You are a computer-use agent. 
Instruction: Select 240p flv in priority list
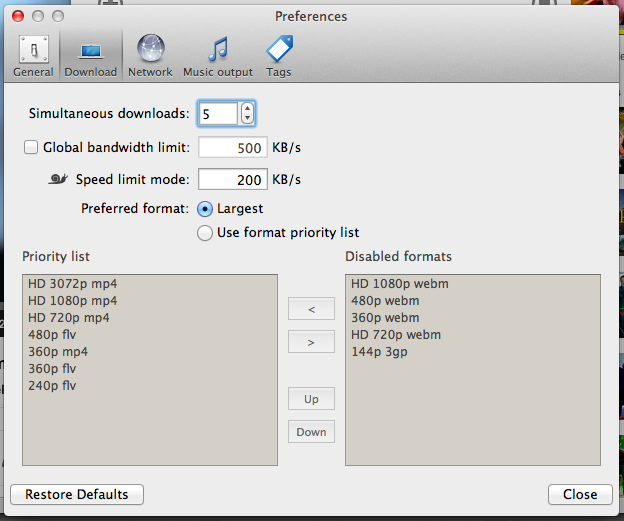(150, 386)
